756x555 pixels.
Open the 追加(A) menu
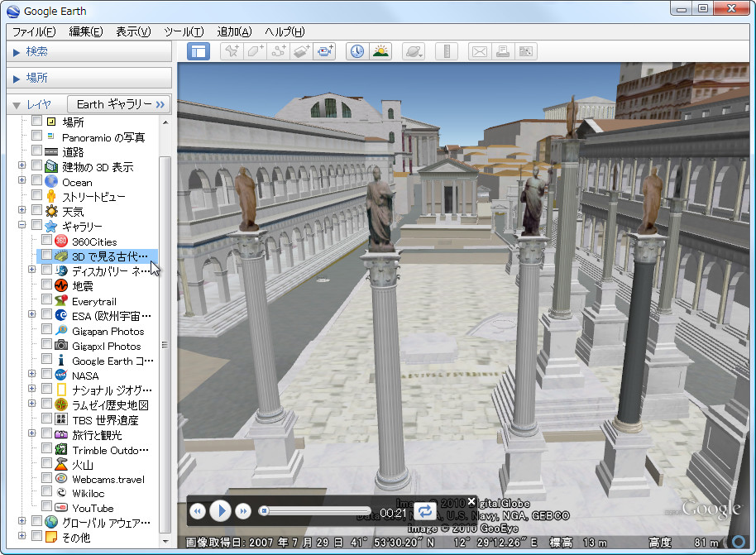coord(234,31)
